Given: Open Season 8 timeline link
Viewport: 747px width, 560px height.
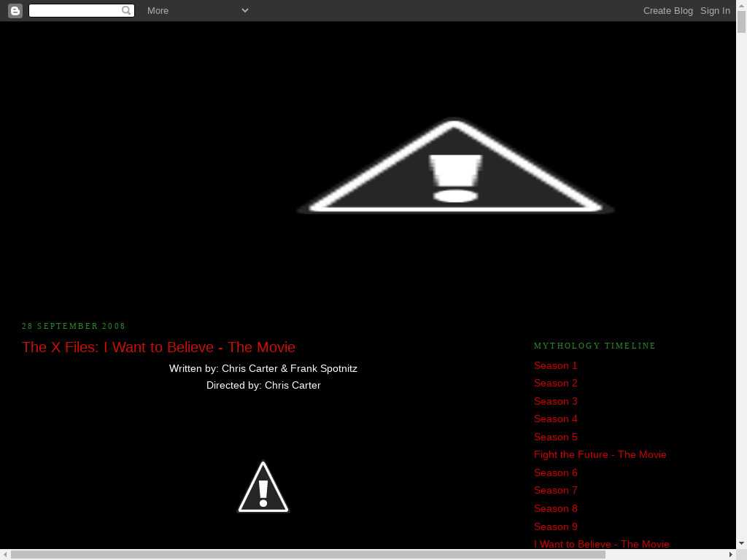Looking at the screenshot, I should coord(555,508).
